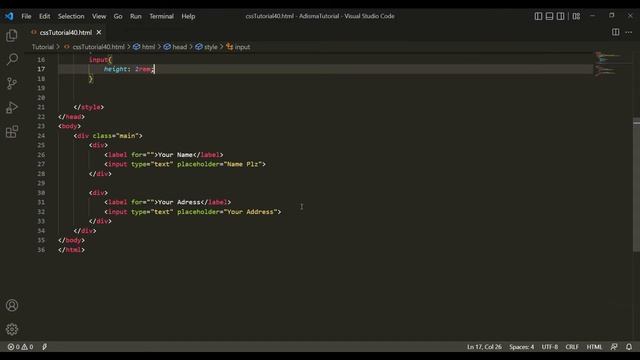Open Source Control view
640x360 pixels.
click(x=12, y=84)
